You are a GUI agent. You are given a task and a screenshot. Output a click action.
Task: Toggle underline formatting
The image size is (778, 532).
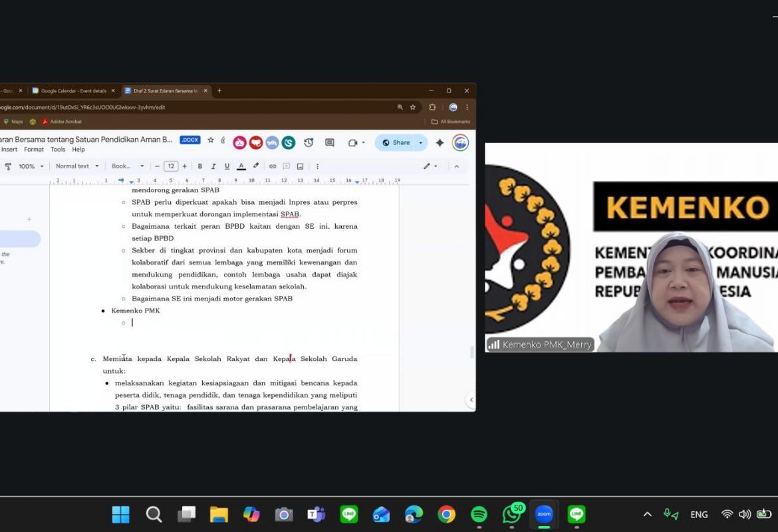[x=227, y=166]
